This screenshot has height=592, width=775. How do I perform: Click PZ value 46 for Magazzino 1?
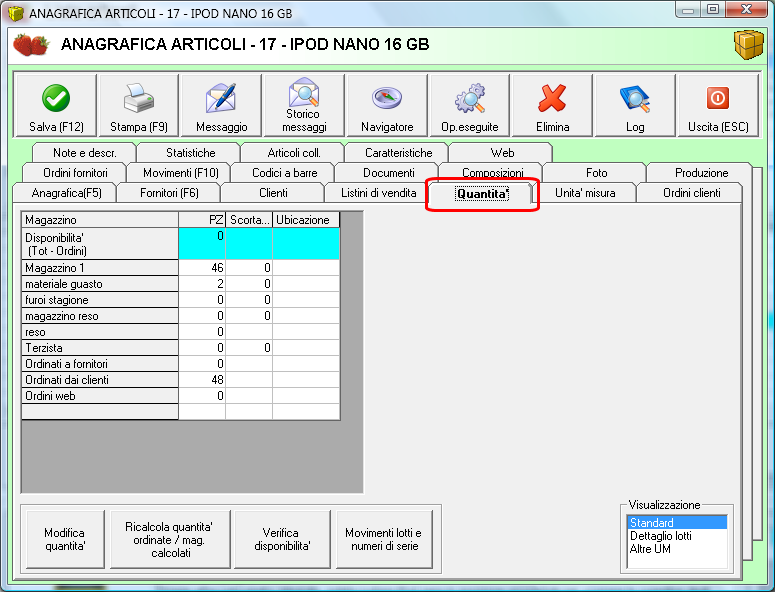(202, 268)
